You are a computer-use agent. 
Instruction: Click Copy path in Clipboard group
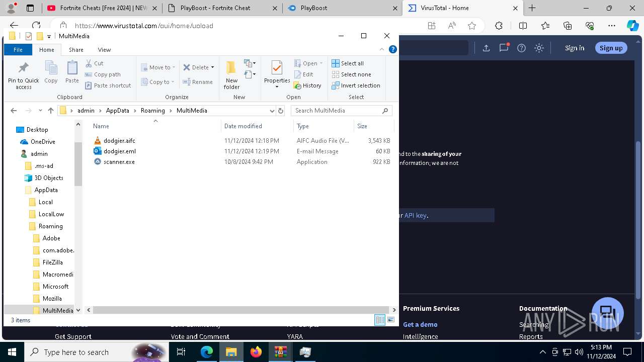pyautogui.click(x=103, y=74)
